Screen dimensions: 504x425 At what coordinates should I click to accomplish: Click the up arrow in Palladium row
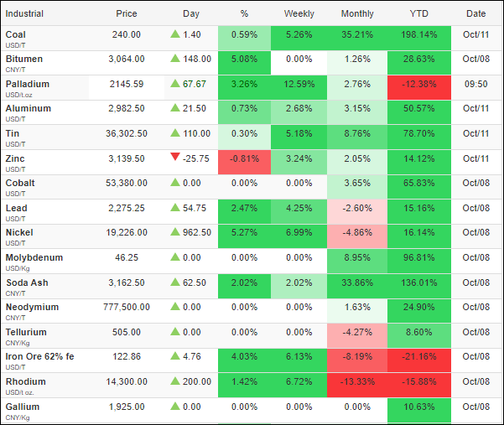(x=175, y=84)
